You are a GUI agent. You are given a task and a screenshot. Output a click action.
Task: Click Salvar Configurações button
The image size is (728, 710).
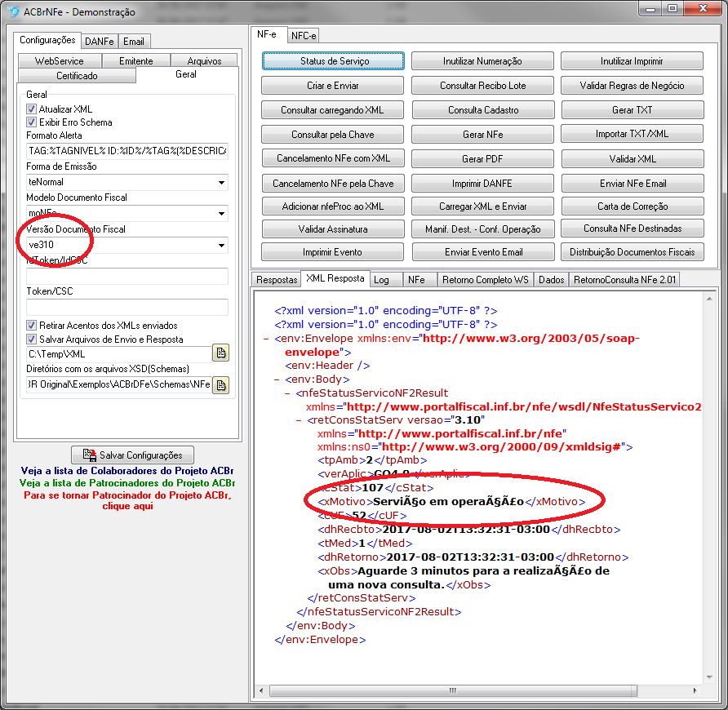click(x=133, y=455)
